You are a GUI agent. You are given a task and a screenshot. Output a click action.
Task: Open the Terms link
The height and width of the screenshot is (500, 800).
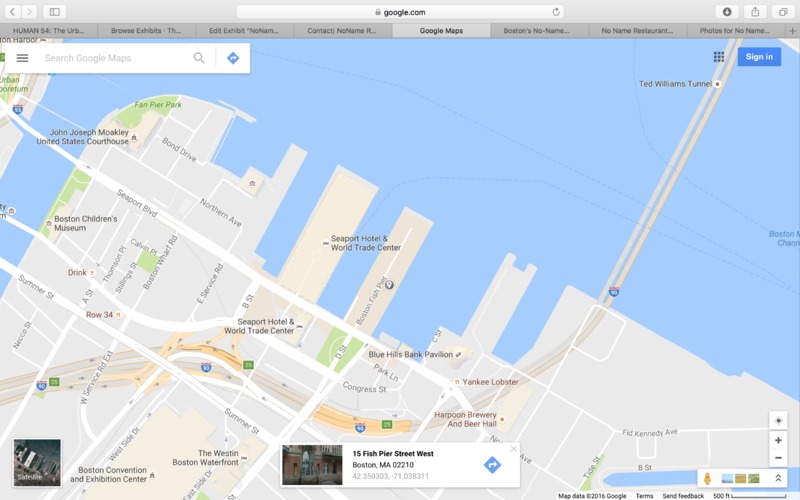[x=644, y=496]
